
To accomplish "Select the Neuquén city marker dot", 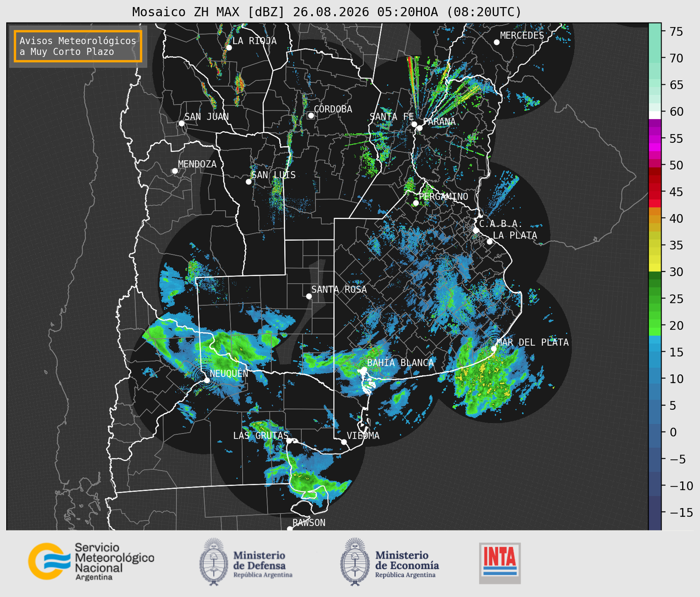I will (207, 380).
